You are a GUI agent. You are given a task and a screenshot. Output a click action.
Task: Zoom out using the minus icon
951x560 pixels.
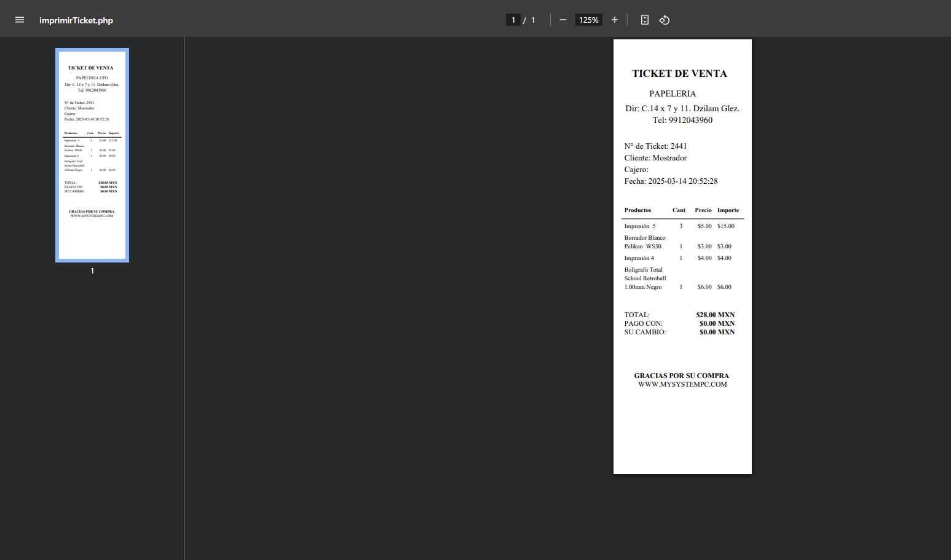[562, 20]
